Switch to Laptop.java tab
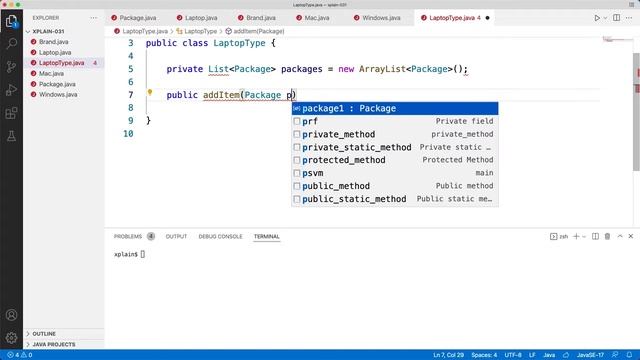Image resolution: width=640 pixels, height=360 pixels. click(197, 18)
